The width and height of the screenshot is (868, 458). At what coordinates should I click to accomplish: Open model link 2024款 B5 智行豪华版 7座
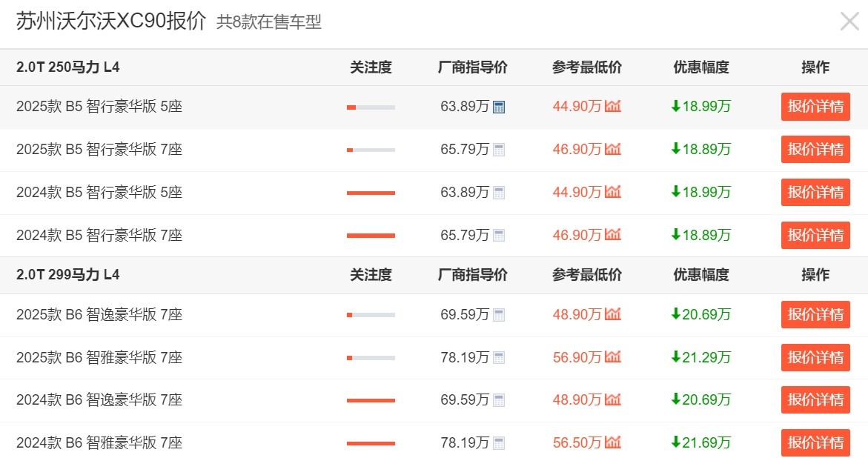(x=99, y=235)
